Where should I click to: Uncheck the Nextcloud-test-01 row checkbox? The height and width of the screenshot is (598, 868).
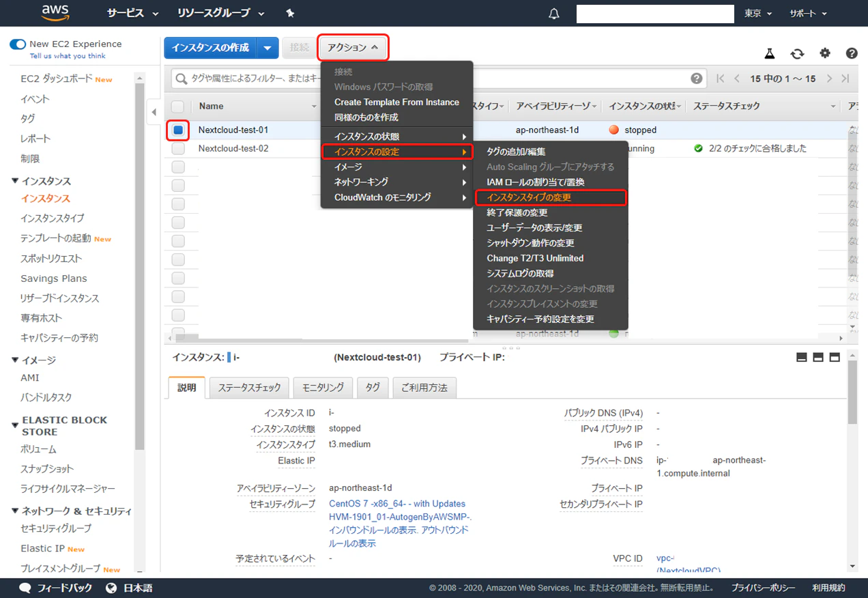pos(178,130)
